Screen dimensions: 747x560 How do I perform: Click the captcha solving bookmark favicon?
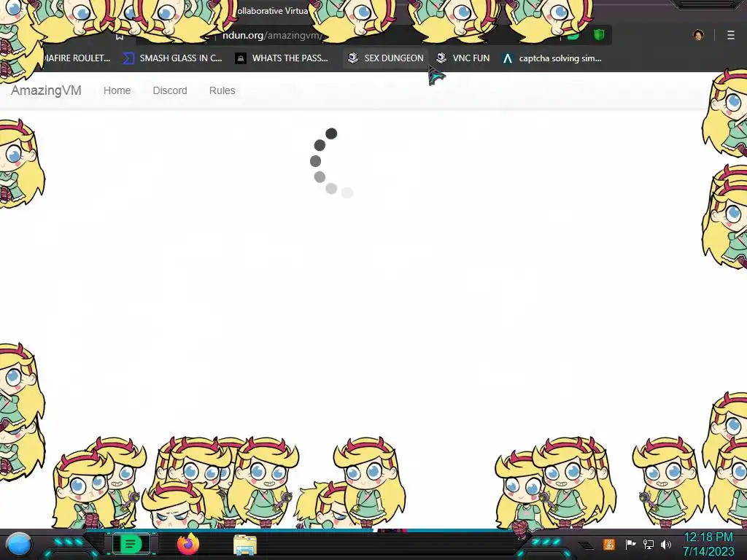[x=508, y=58]
